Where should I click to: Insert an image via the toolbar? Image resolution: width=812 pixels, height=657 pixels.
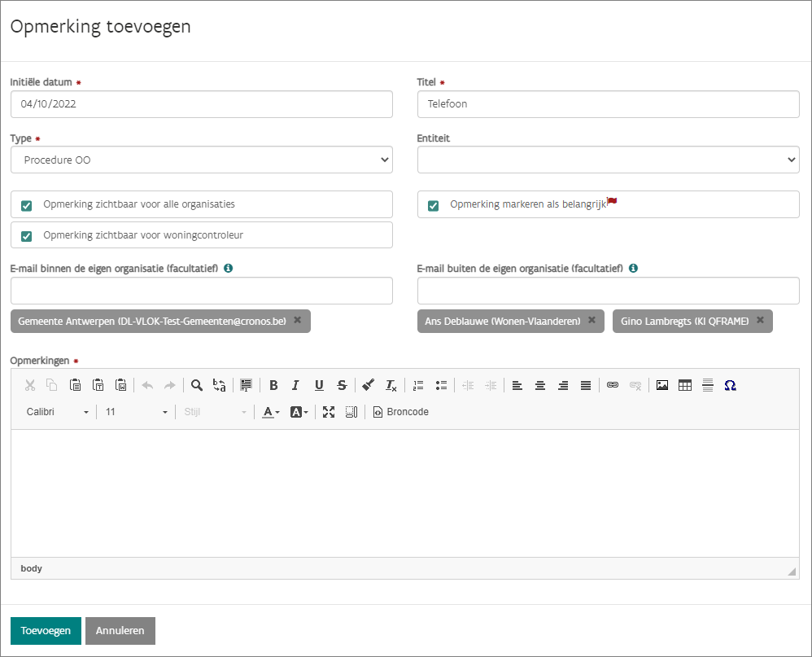point(662,386)
